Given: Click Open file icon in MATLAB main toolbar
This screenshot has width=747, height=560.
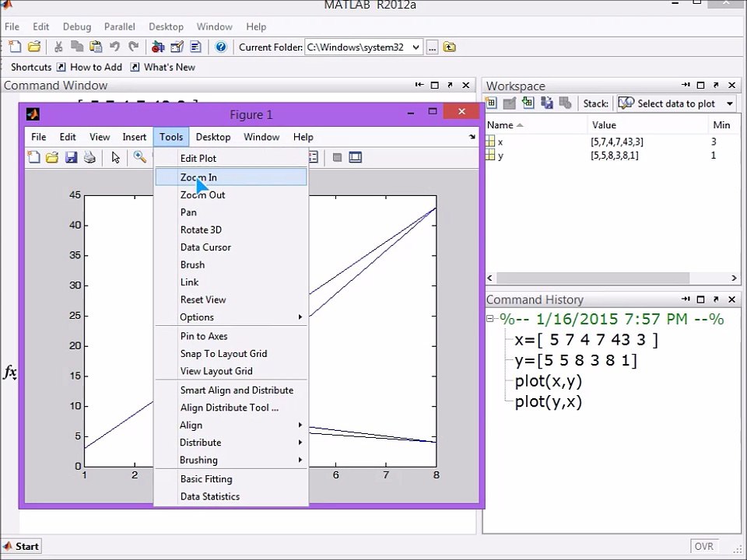Looking at the screenshot, I should (33, 47).
